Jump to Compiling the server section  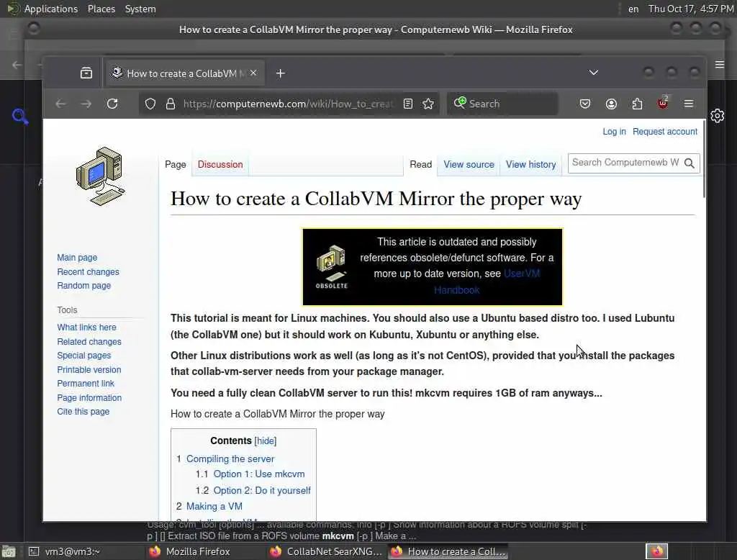click(x=230, y=459)
